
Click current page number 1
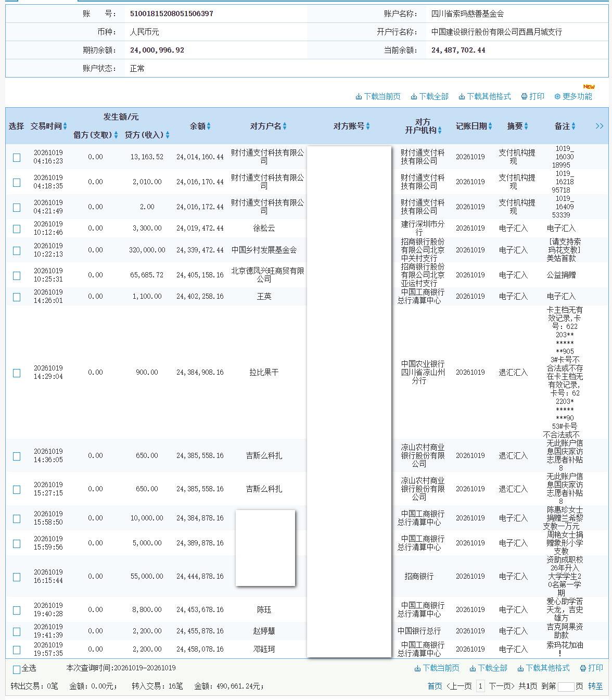[480, 686]
